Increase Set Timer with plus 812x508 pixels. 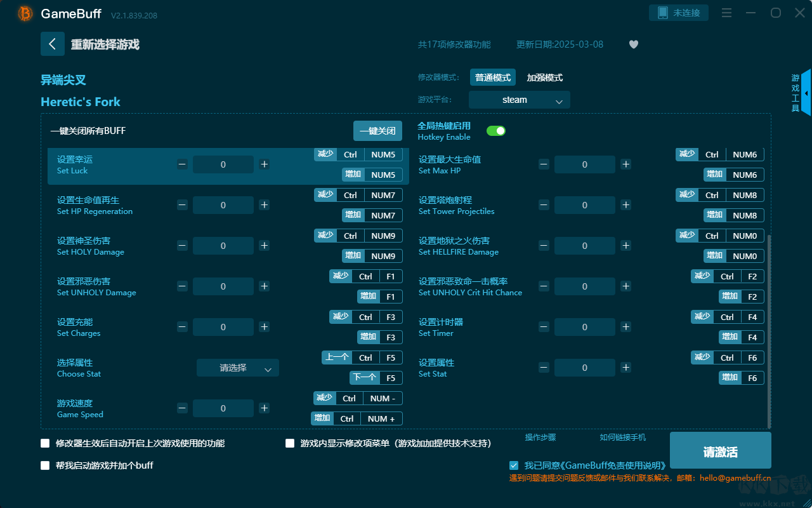(626, 327)
